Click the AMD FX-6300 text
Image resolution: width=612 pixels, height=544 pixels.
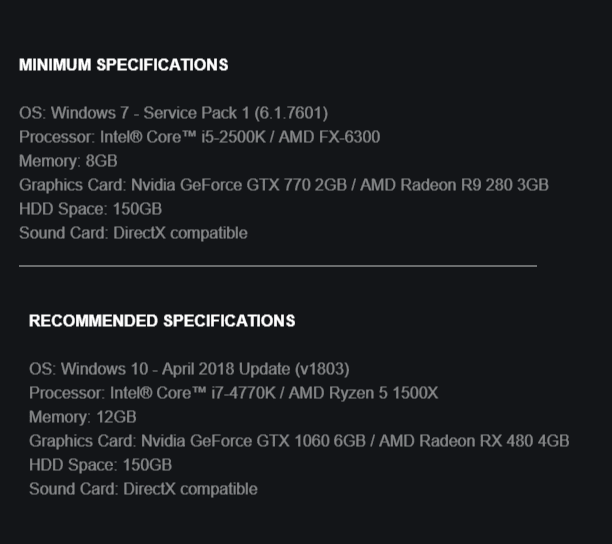(x=329, y=137)
